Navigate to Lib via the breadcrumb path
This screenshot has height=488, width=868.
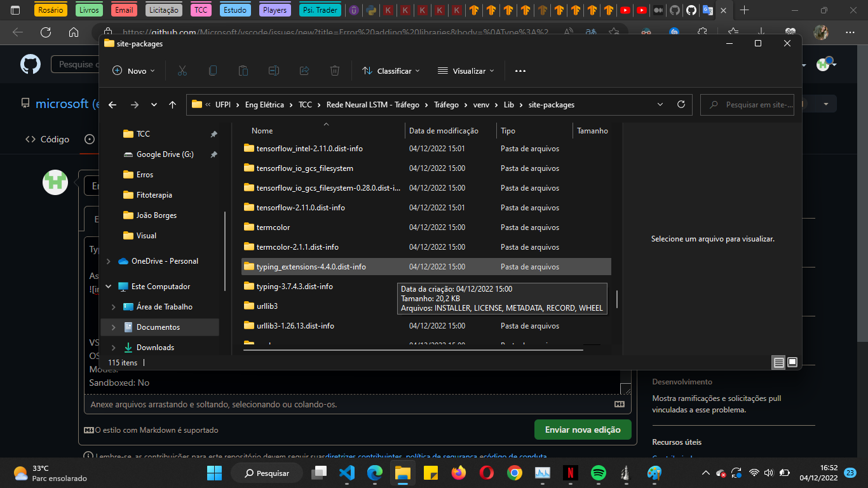[x=508, y=104]
